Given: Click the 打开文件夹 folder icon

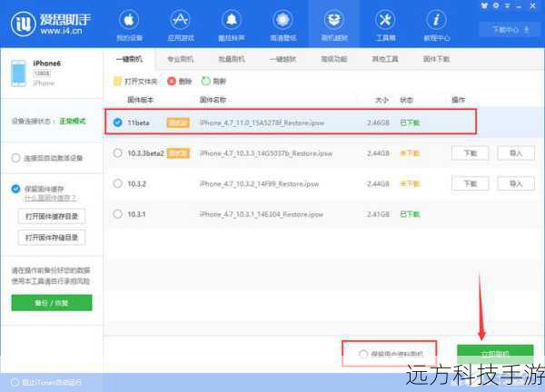Looking at the screenshot, I should coord(117,82).
